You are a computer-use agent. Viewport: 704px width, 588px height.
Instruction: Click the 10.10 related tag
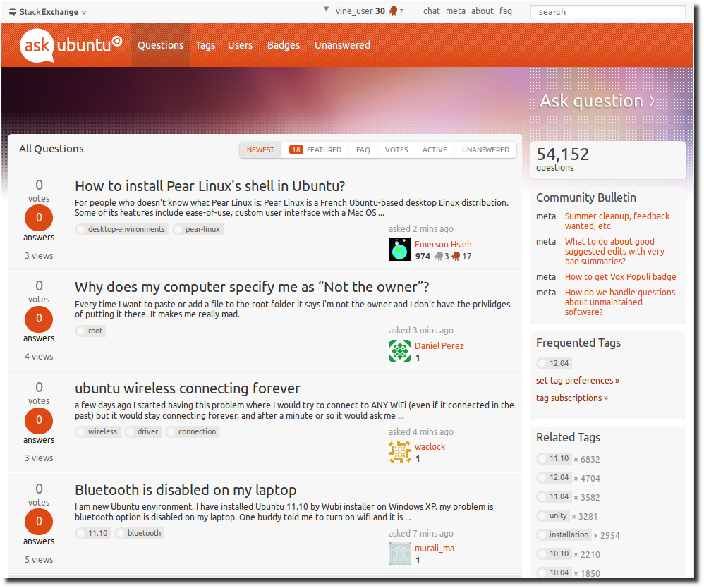(554, 553)
